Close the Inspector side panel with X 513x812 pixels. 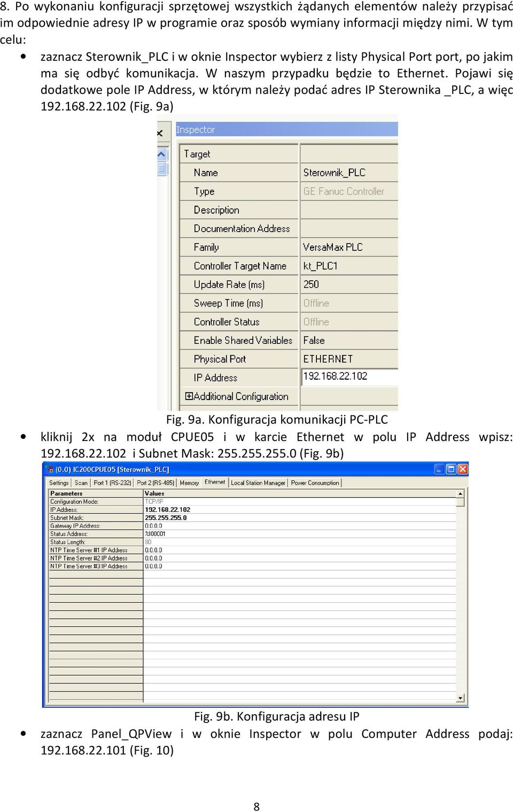tap(160, 133)
